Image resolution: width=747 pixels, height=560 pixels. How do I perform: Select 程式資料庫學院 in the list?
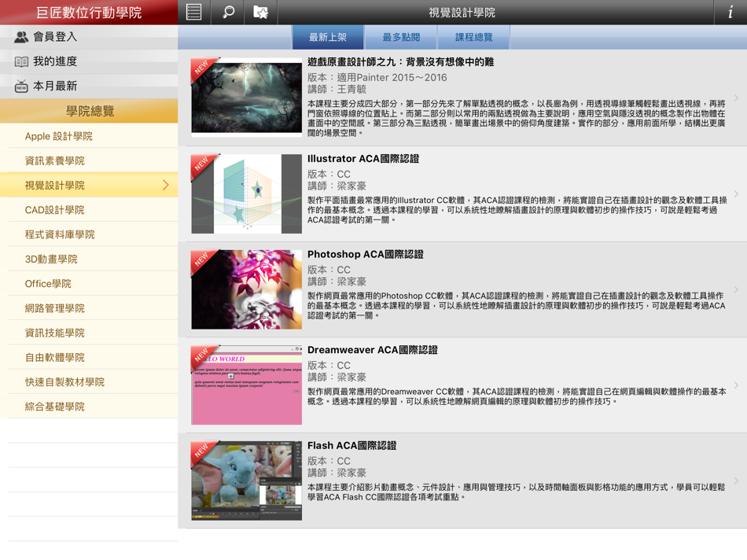pyautogui.click(x=89, y=234)
